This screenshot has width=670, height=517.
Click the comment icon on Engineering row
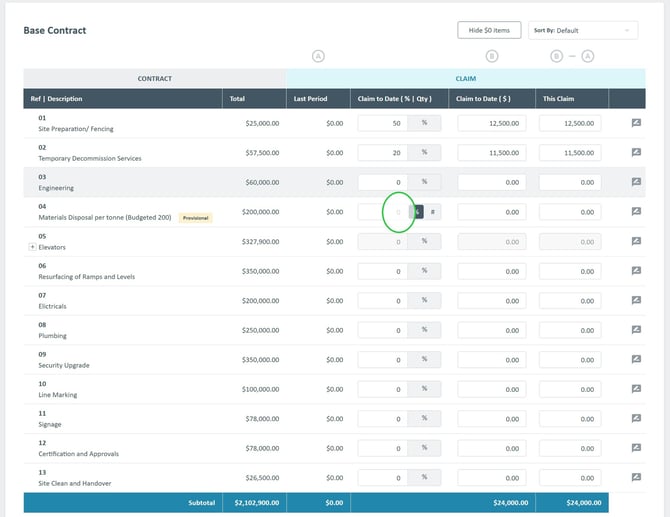(x=635, y=182)
